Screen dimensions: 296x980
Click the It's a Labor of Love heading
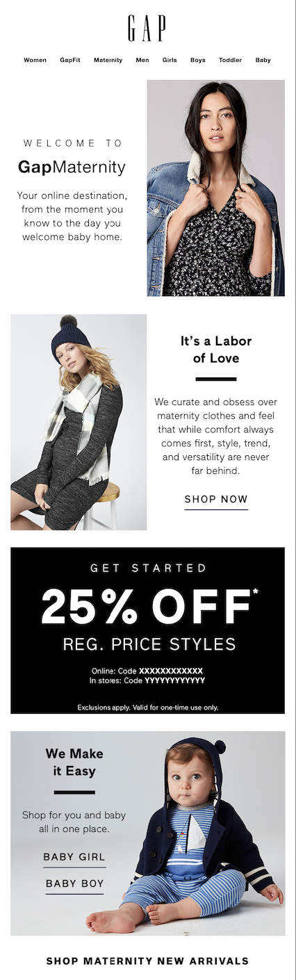coord(216,350)
